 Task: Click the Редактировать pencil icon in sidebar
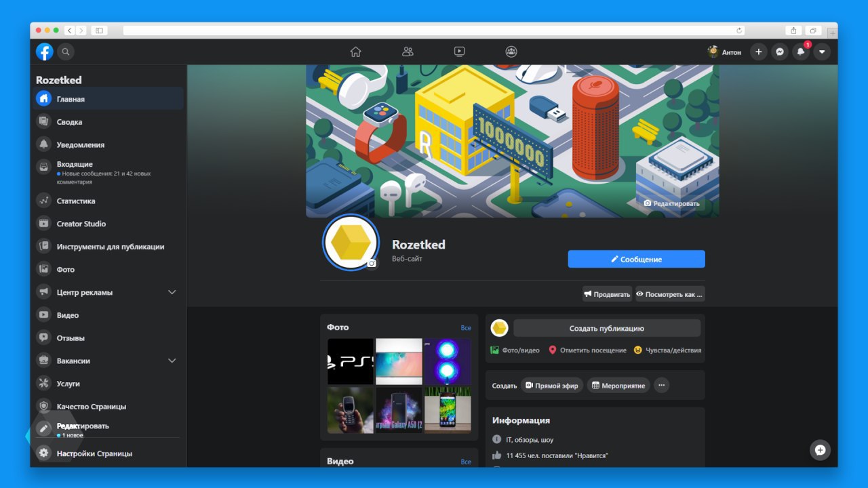click(44, 429)
